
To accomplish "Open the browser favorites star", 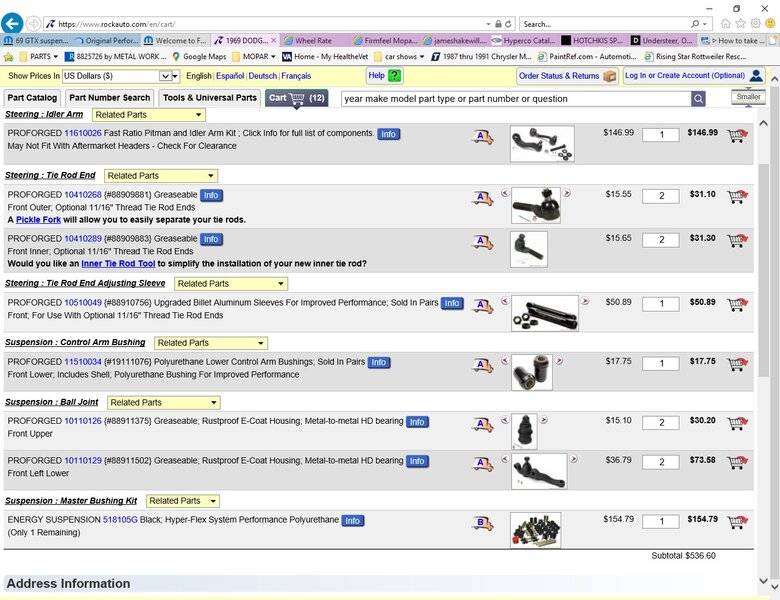I will [741, 23].
